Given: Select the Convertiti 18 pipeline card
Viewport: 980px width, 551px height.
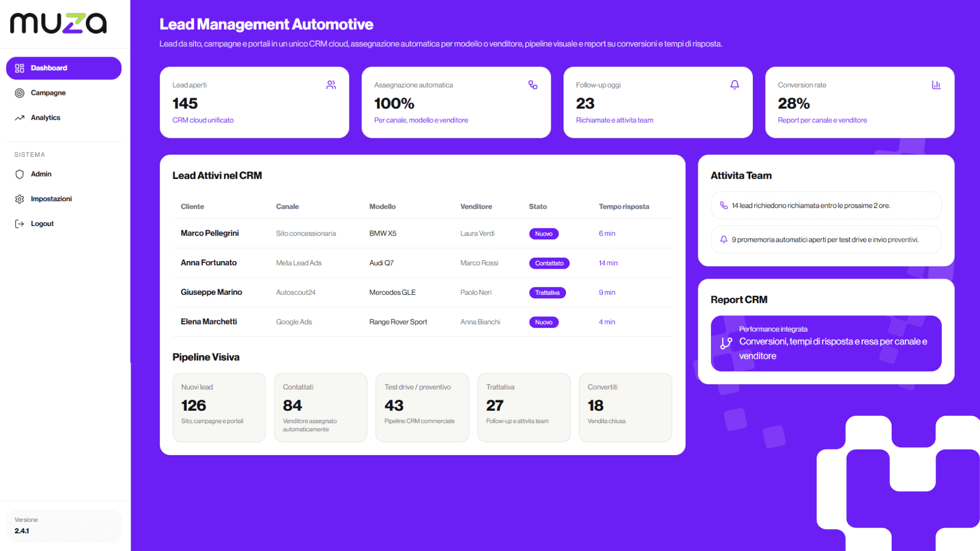Looking at the screenshot, I should (x=625, y=407).
